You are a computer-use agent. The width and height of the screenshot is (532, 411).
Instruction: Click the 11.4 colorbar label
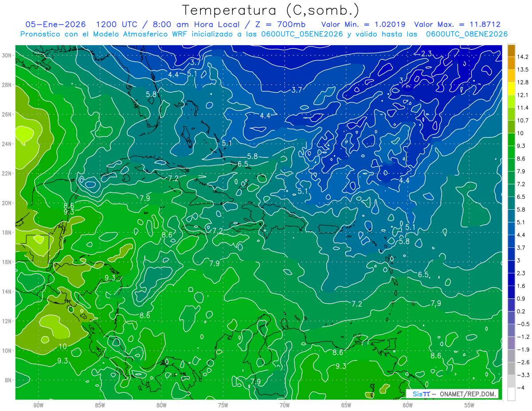[x=522, y=108]
